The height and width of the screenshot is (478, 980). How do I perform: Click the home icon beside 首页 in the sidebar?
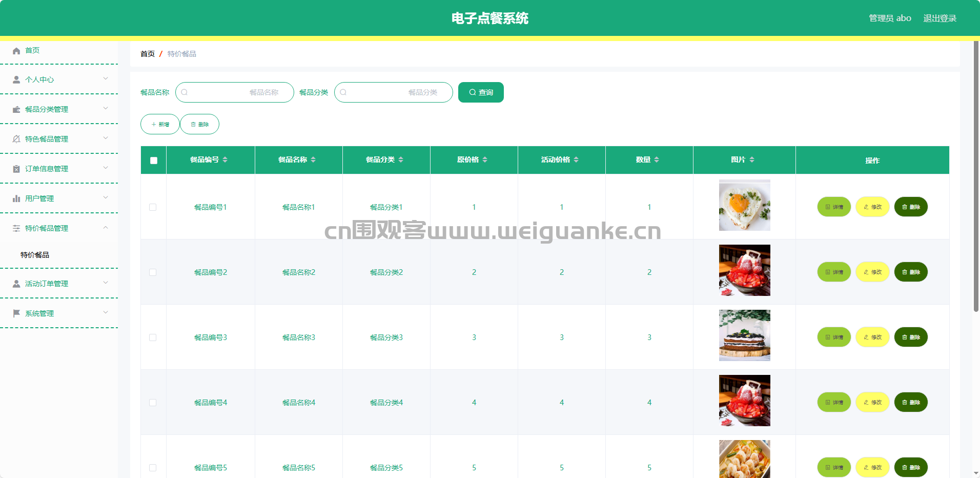click(x=16, y=51)
